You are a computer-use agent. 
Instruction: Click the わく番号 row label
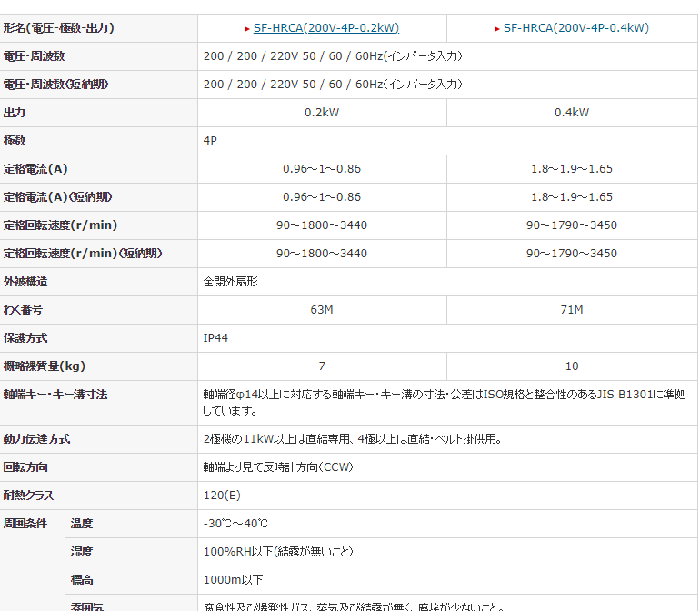pos(23,309)
